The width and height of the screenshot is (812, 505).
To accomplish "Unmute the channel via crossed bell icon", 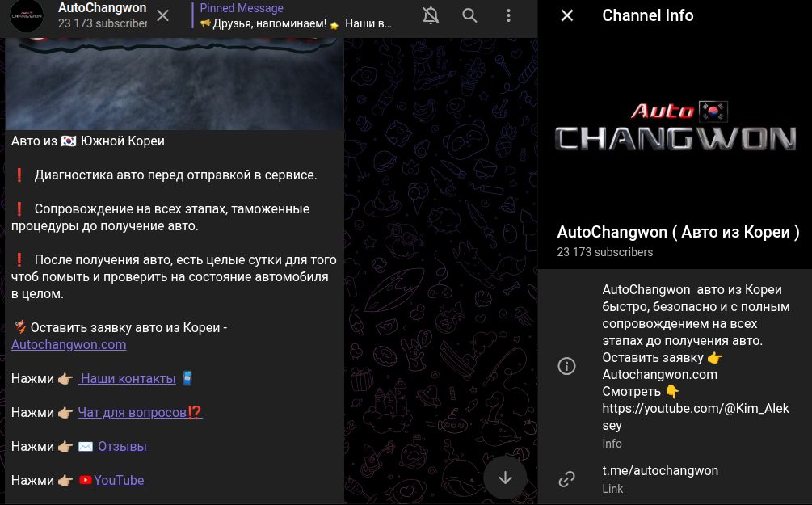I will pos(431,15).
